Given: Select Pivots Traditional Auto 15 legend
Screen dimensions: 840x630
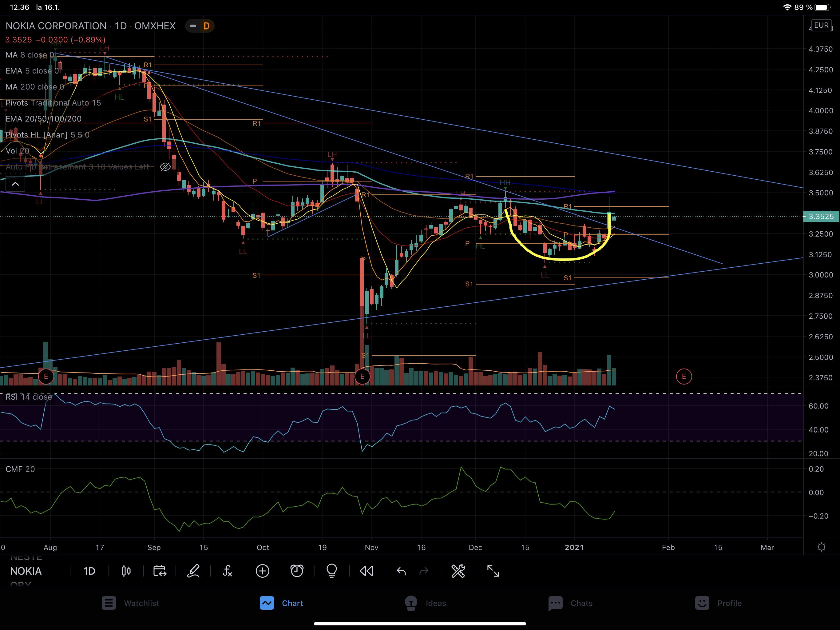Looking at the screenshot, I should tap(53, 103).
